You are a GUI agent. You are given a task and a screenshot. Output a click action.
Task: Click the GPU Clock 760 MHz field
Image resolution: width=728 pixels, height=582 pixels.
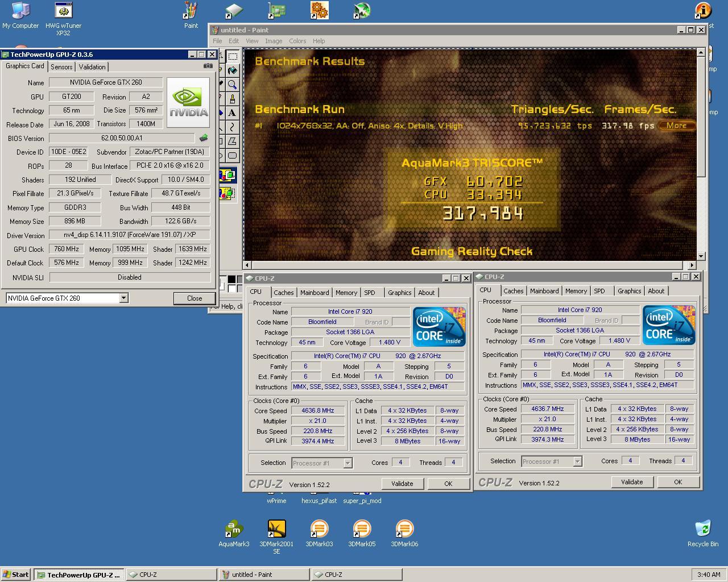[x=67, y=249]
